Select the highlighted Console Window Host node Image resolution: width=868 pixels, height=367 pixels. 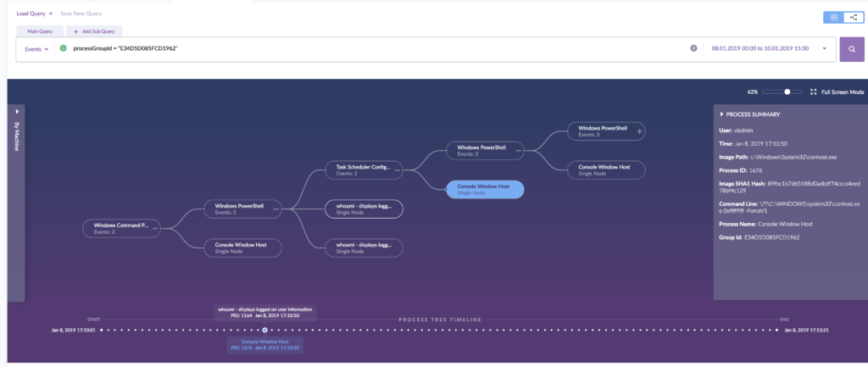[483, 189]
